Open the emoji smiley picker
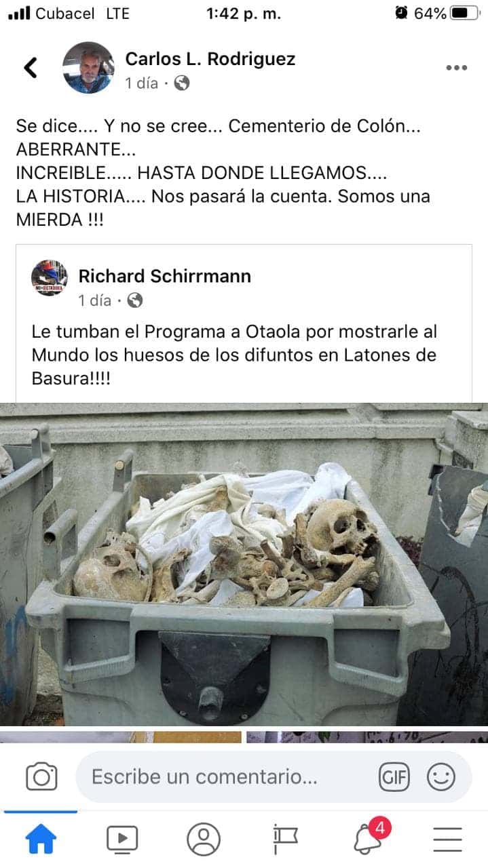Viewport: 488px width, 868px height. (x=441, y=777)
